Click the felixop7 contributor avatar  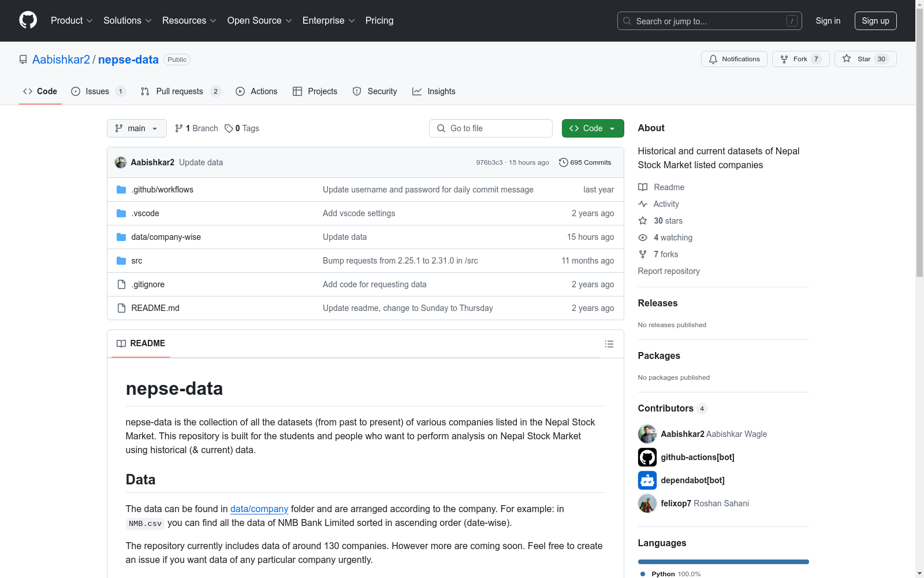click(x=647, y=503)
